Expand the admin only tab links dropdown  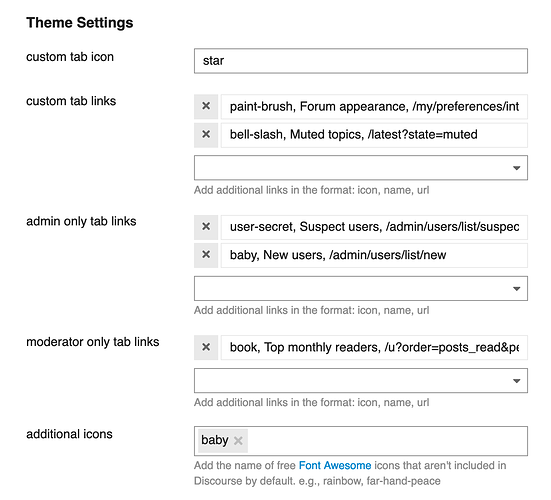point(361,288)
